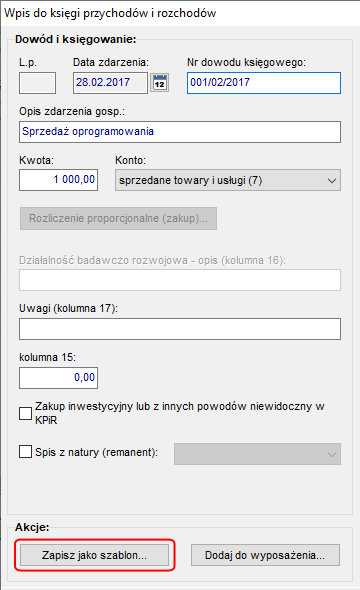Click the Konto dropdown arrow chevron
Screen dimensions: 360x590
pos(331,181)
